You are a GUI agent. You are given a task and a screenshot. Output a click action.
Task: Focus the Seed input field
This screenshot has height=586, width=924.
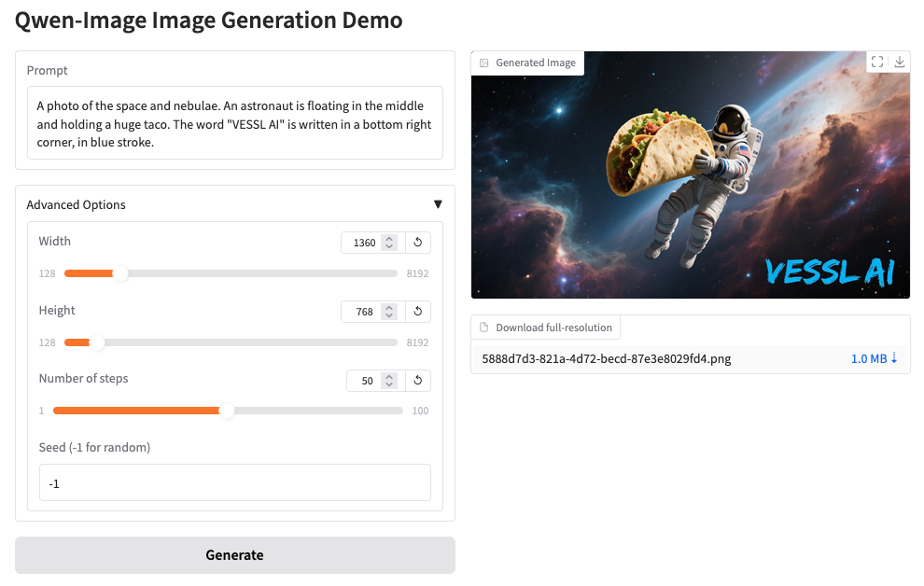pyautogui.click(x=234, y=482)
